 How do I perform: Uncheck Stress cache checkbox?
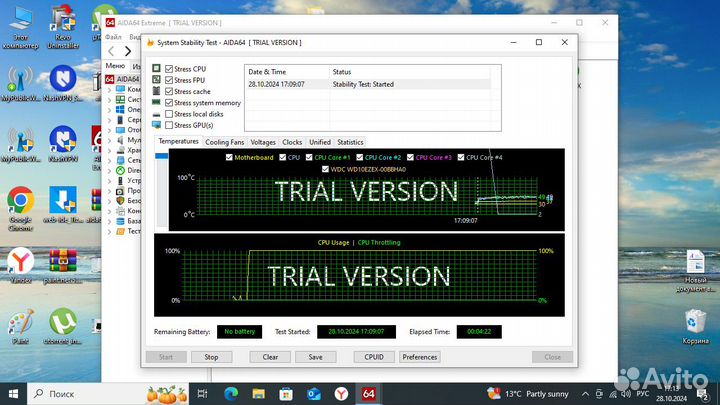169,91
